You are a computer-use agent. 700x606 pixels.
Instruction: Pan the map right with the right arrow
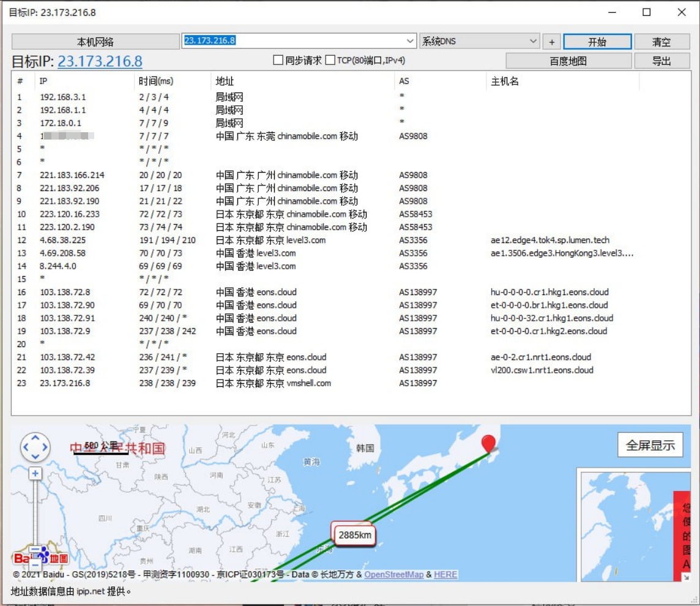[45, 448]
